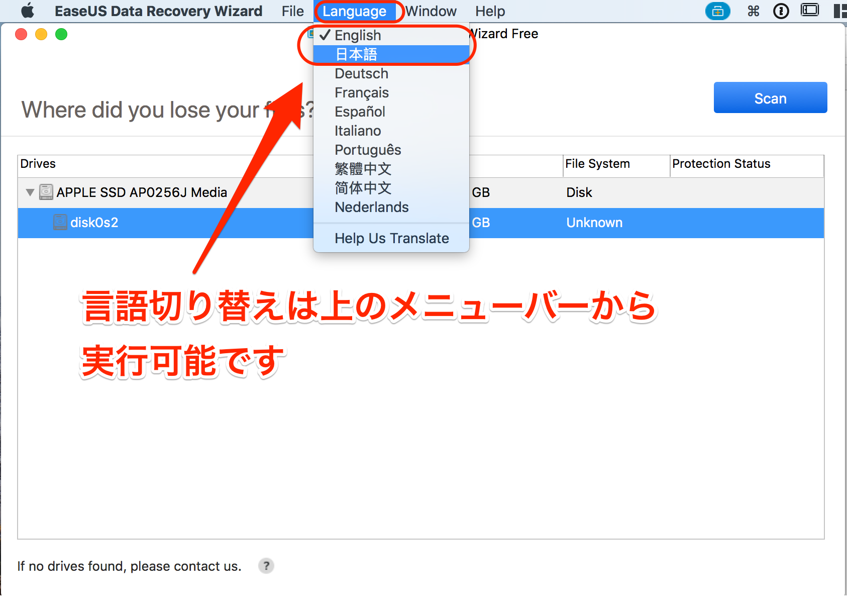Click the Protection Status column header
847x616 pixels.
721,164
